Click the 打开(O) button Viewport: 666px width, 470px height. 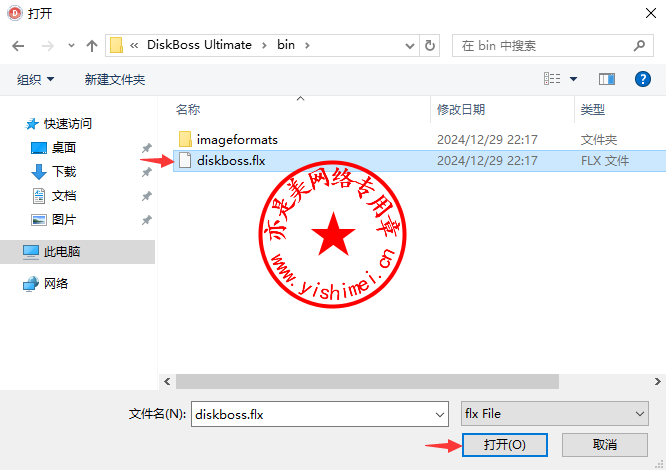coord(505,445)
